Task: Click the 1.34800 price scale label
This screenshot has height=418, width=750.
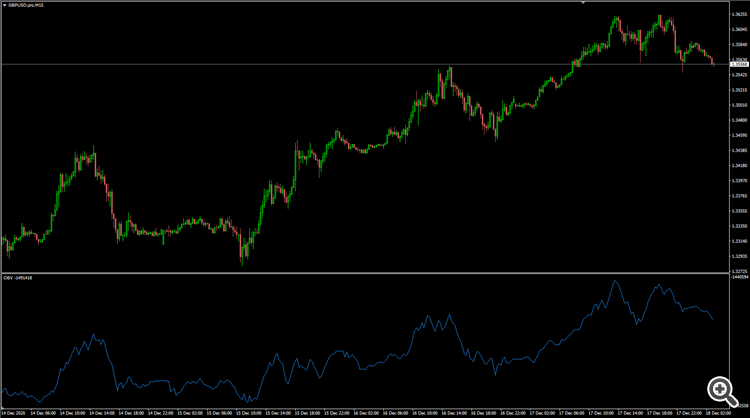Action: 739,121
